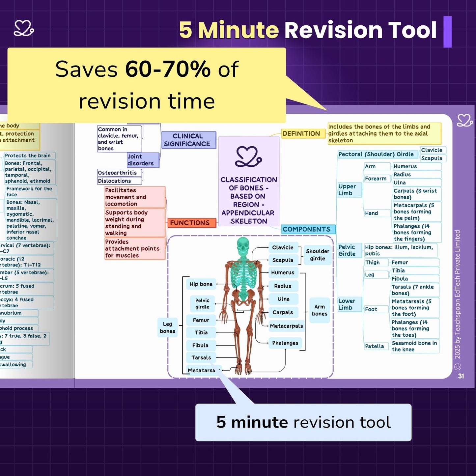Expand the Upper Limb branch
Viewport: 476px width, 476px height.
[x=347, y=190]
